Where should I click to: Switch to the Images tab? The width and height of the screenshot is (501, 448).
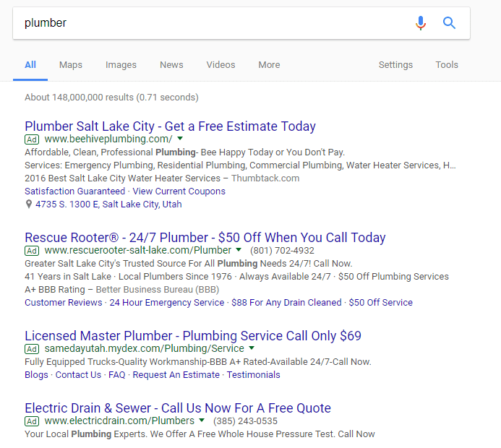pyautogui.click(x=121, y=65)
